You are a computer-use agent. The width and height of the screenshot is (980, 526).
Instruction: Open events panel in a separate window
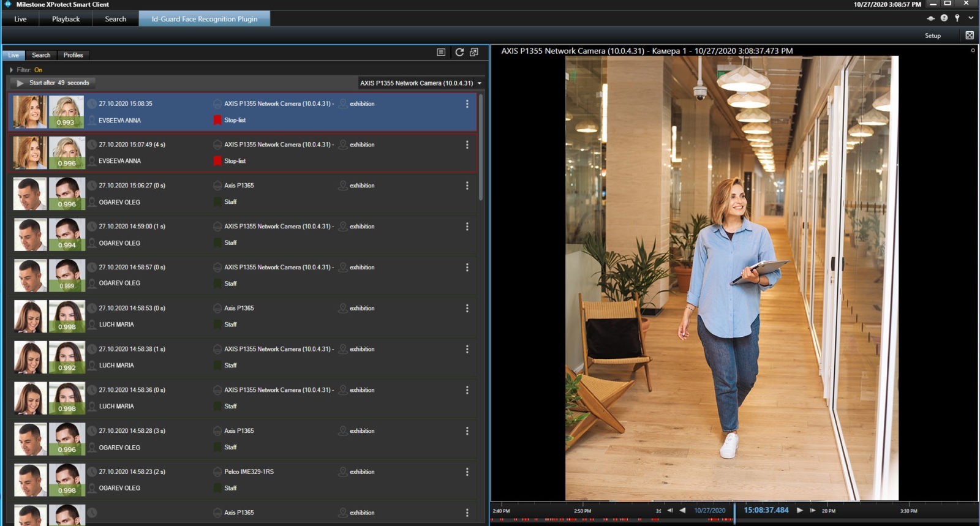coord(474,53)
